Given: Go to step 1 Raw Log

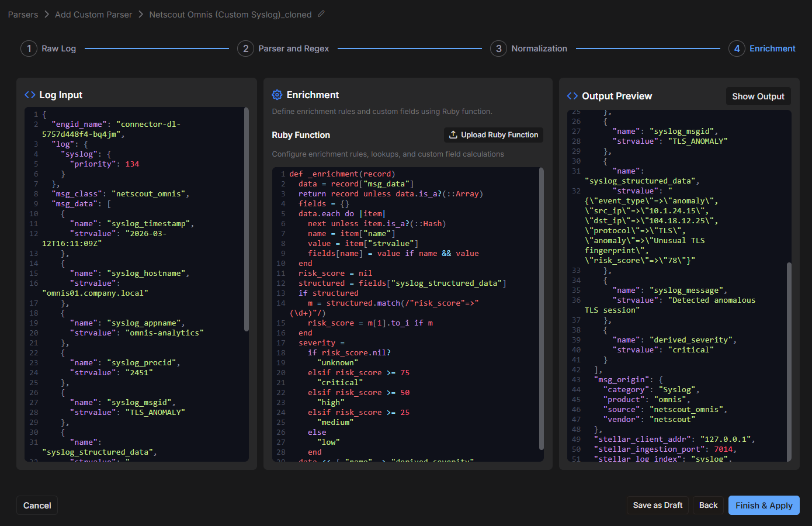Looking at the screenshot, I should 48,49.
